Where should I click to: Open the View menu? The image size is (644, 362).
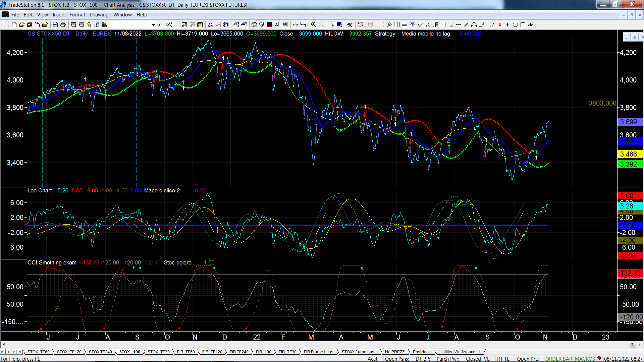click(x=43, y=15)
